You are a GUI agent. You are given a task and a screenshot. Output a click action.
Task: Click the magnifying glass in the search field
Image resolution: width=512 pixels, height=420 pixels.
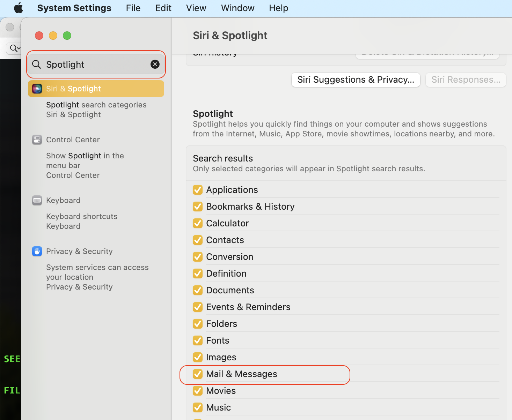coord(36,64)
